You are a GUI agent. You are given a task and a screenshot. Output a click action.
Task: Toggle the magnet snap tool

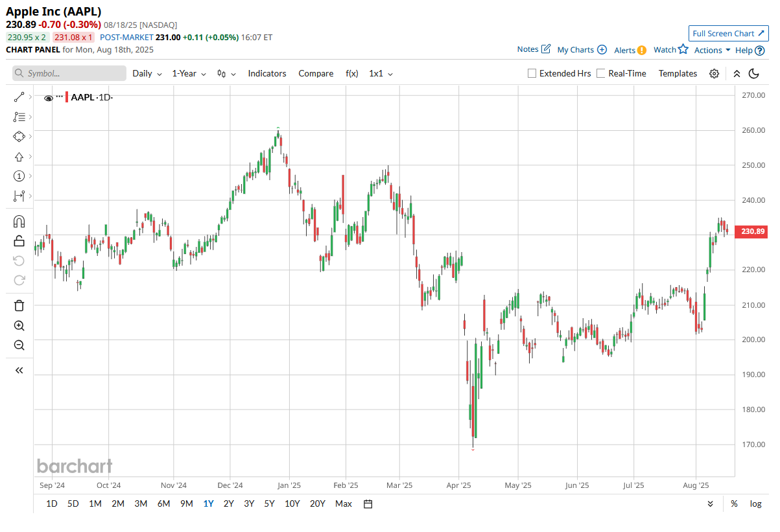tap(19, 222)
